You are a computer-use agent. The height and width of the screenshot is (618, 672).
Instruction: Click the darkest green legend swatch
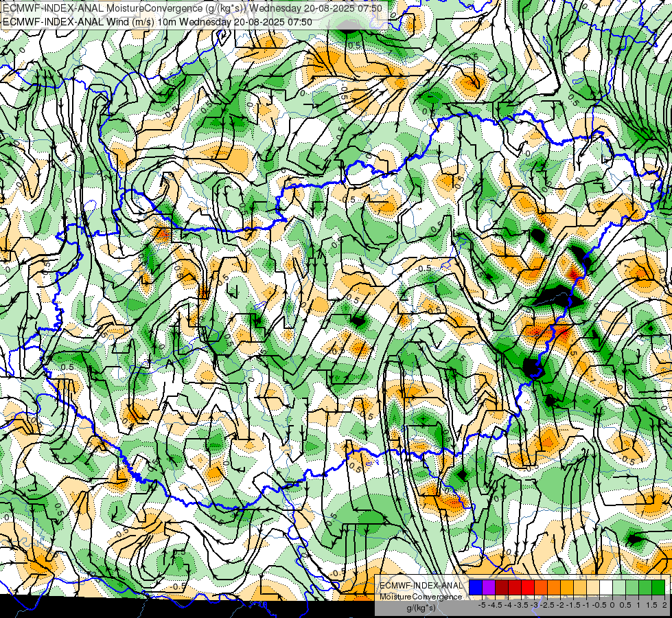[658, 587]
